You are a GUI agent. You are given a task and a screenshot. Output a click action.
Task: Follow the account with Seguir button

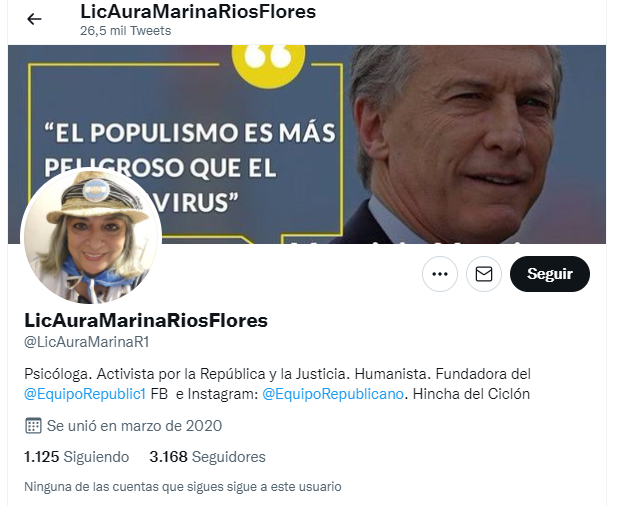click(x=550, y=274)
